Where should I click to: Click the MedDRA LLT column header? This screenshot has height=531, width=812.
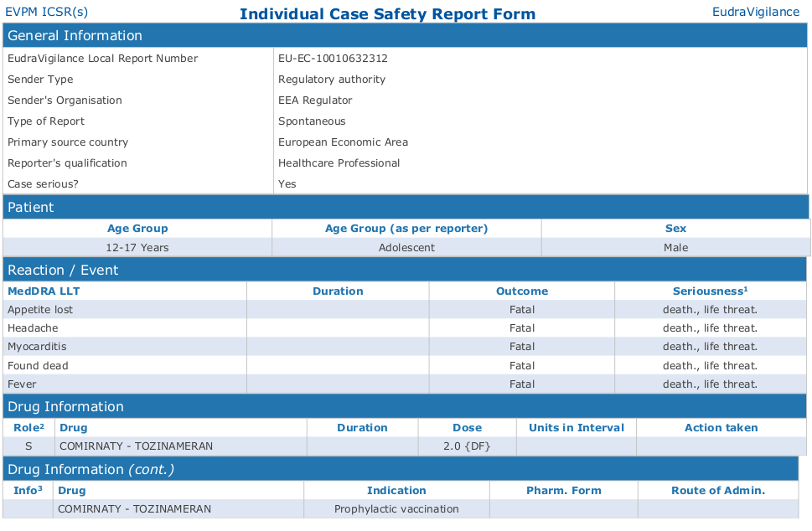[x=44, y=291]
